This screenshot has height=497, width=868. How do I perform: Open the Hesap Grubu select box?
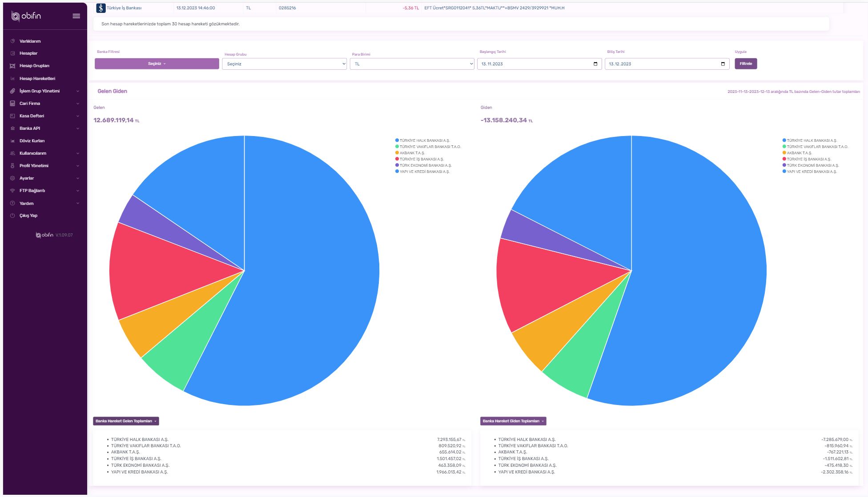pyautogui.click(x=284, y=64)
